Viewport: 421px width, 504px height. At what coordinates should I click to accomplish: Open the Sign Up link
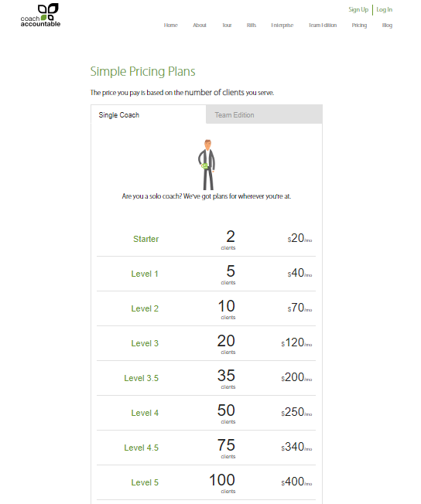click(358, 9)
